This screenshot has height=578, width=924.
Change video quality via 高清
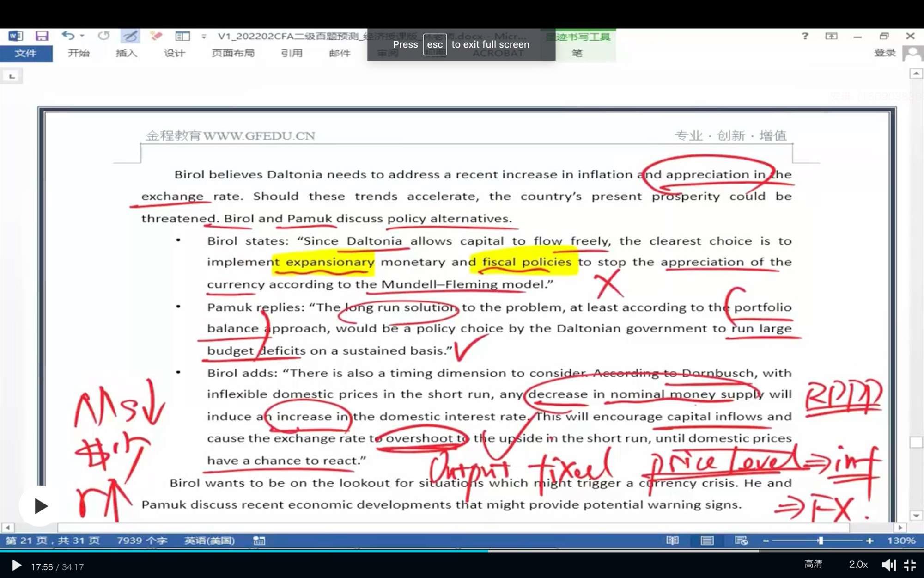pos(813,564)
